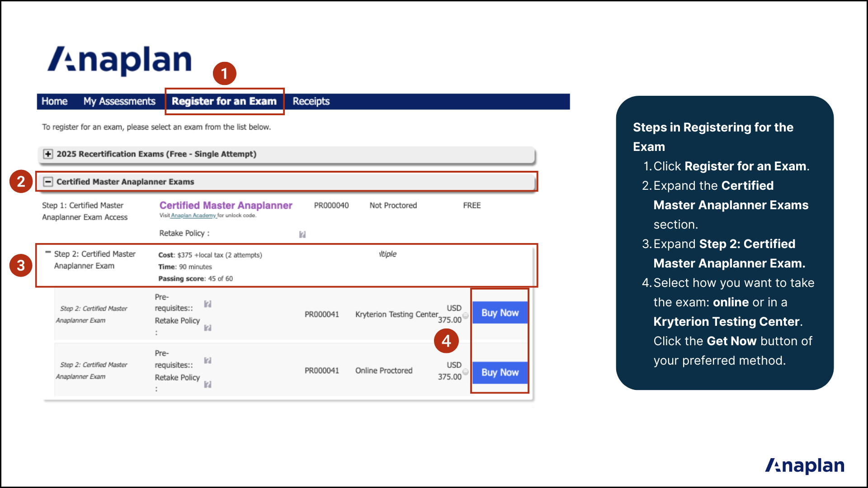Open the My Assessments tab
Viewport: 868px width, 488px height.
(119, 101)
